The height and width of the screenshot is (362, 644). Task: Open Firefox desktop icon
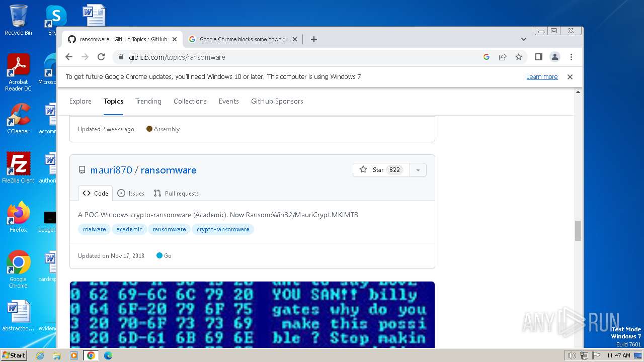[x=18, y=217]
